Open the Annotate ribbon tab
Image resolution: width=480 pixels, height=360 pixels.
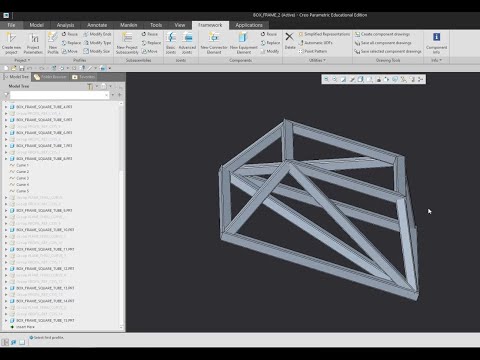tap(97, 25)
